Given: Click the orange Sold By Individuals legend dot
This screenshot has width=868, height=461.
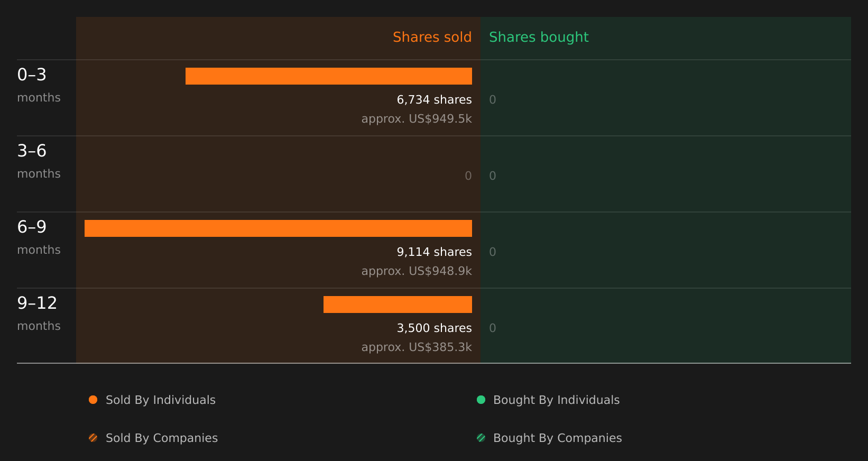Looking at the screenshot, I should point(93,400).
